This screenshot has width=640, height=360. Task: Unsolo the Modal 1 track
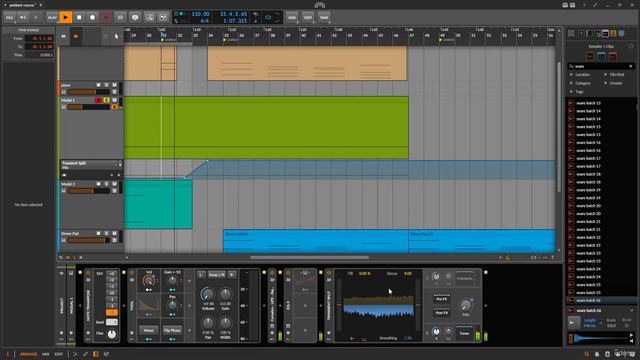(x=107, y=100)
